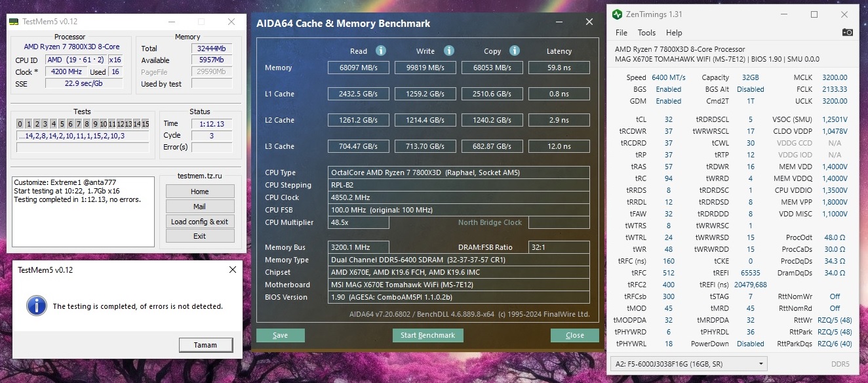Click the ZenTimings MEM VDD value 1,4000V
The width and height of the screenshot is (868, 383).
[835, 167]
